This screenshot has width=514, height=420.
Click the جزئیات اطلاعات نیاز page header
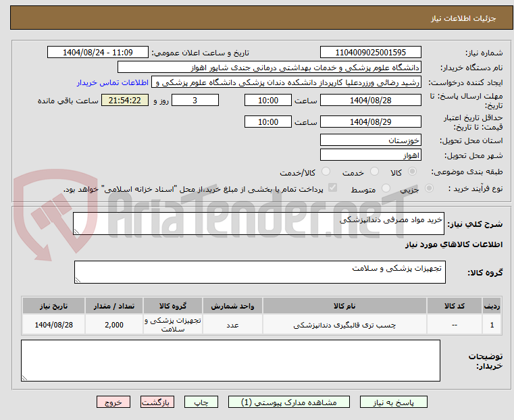pyautogui.click(x=463, y=18)
